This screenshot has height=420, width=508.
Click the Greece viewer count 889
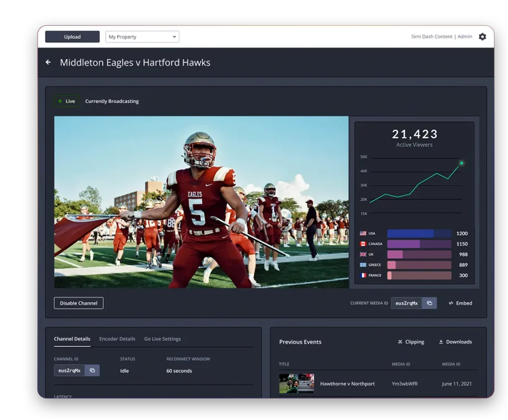pos(463,265)
